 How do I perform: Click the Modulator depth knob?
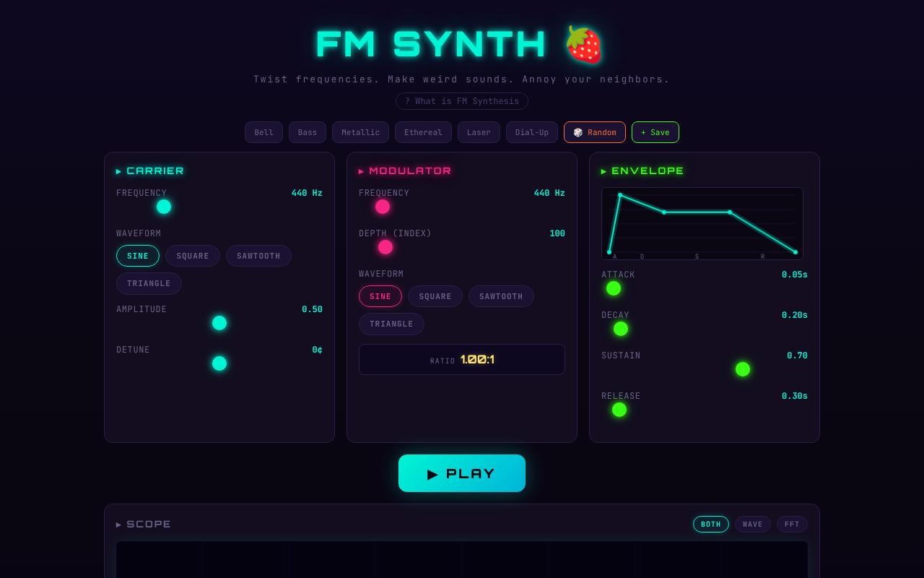coord(385,246)
